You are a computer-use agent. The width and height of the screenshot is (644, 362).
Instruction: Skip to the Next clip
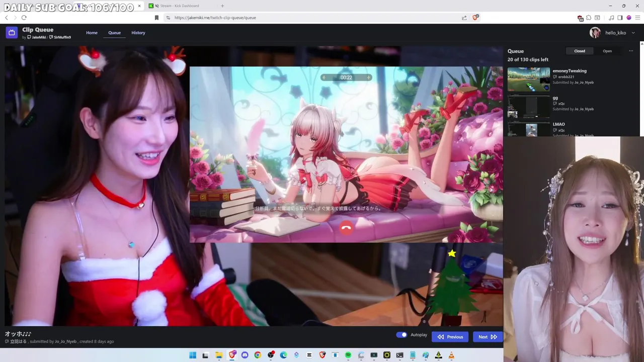(488, 337)
